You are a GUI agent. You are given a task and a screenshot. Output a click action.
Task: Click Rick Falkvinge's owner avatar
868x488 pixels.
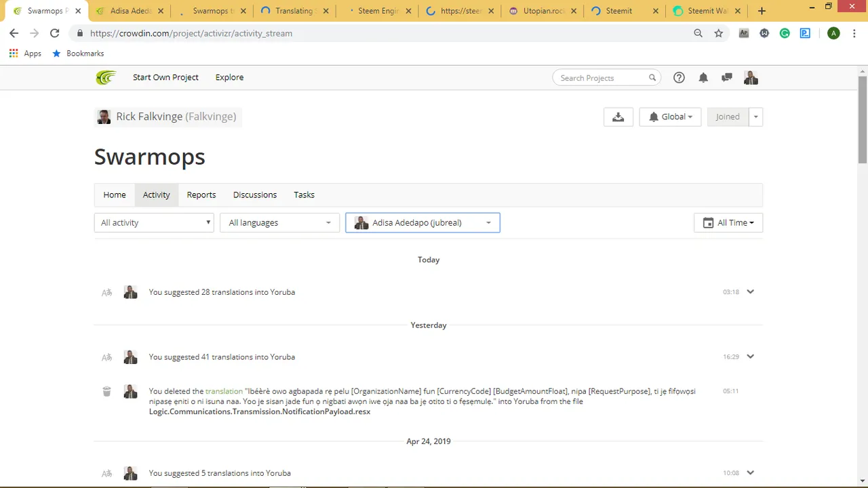104,117
